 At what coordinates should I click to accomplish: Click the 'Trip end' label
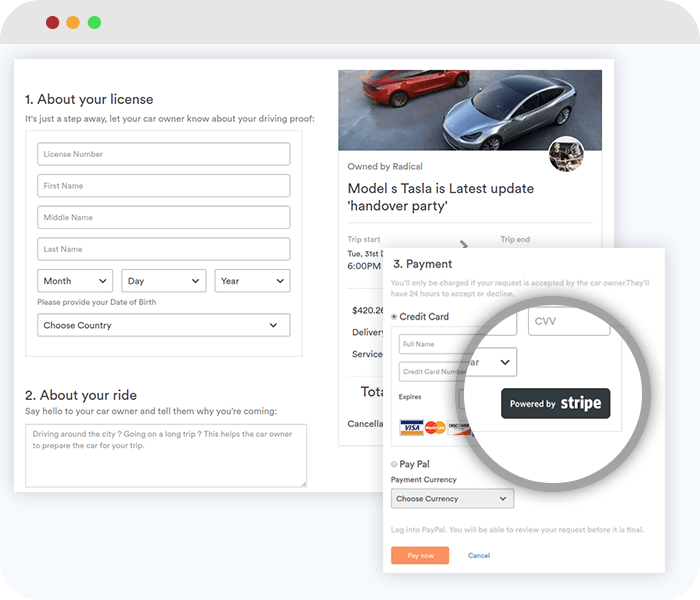pyautogui.click(x=515, y=239)
